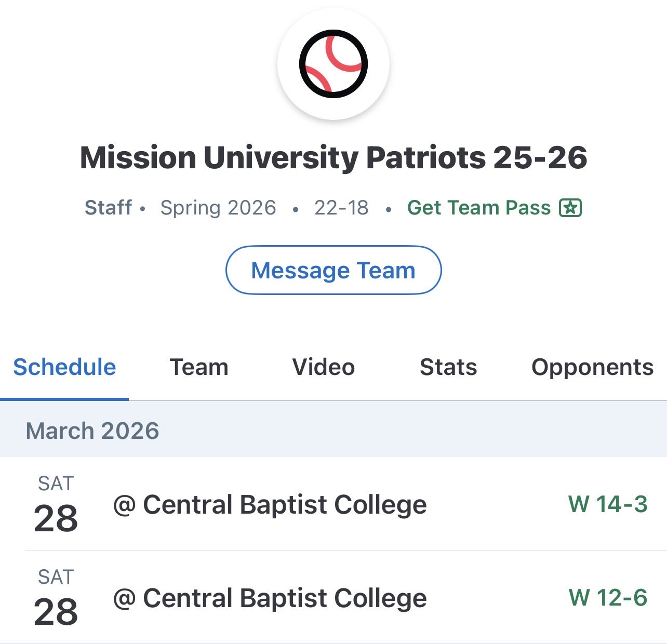The height and width of the screenshot is (644, 667).
Task: Click the Mission University Patriots 25-26 title
Action: [x=333, y=157]
